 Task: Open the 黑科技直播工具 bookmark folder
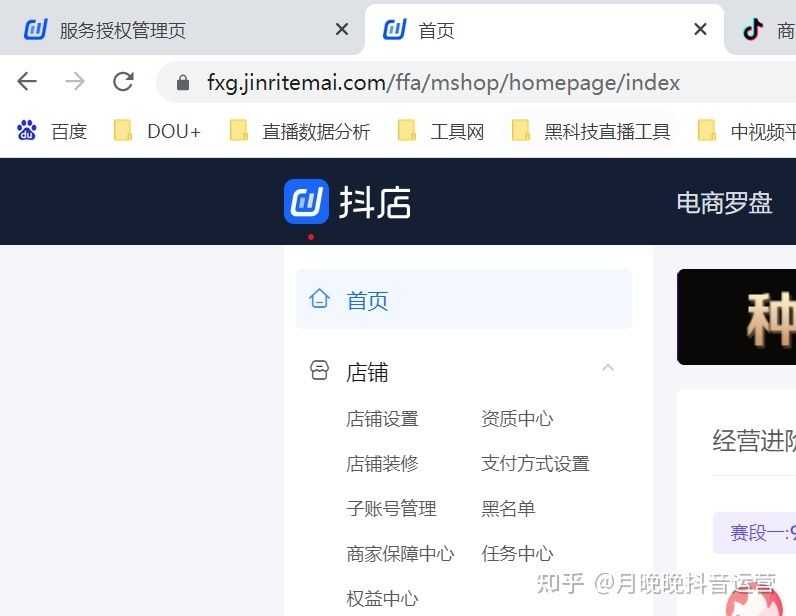[591, 132]
